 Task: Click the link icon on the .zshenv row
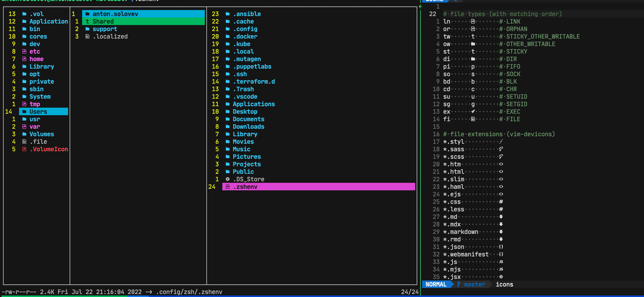pyautogui.click(x=228, y=187)
